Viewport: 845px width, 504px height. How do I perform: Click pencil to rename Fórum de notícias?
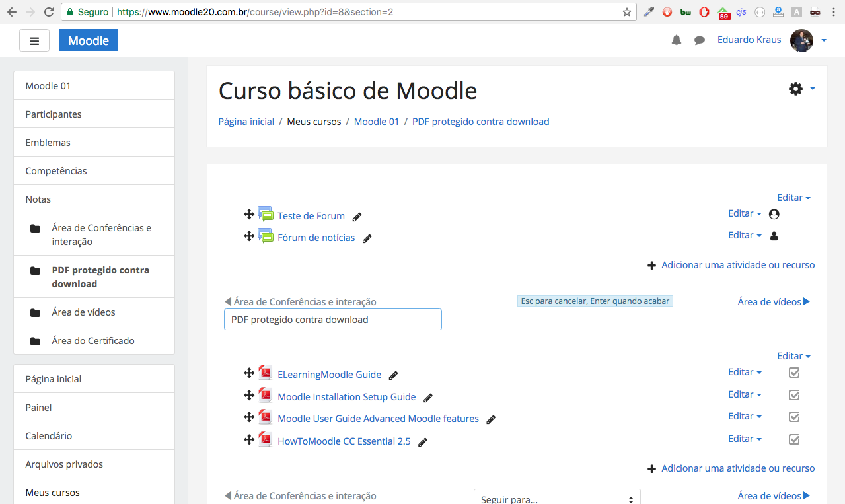367,238
